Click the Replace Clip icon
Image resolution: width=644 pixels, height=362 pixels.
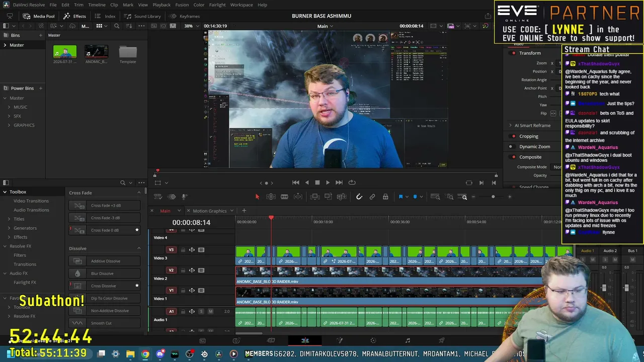pyautogui.click(x=342, y=197)
